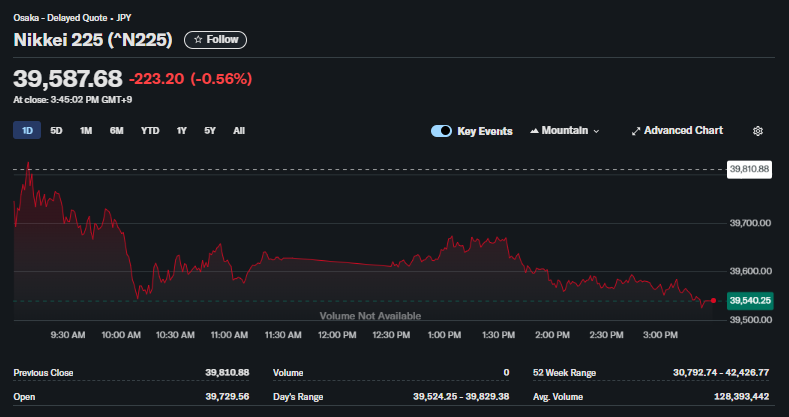The width and height of the screenshot is (789, 417).
Task: Click the 1:30 PM time axis label
Action: 498,335
